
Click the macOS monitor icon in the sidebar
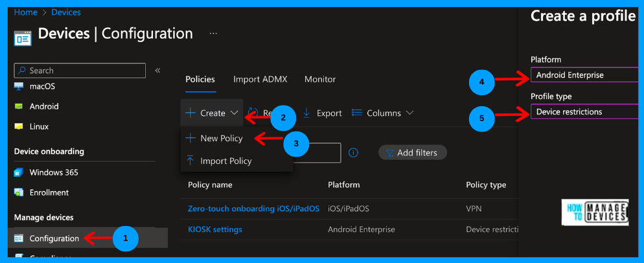click(19, 86)
